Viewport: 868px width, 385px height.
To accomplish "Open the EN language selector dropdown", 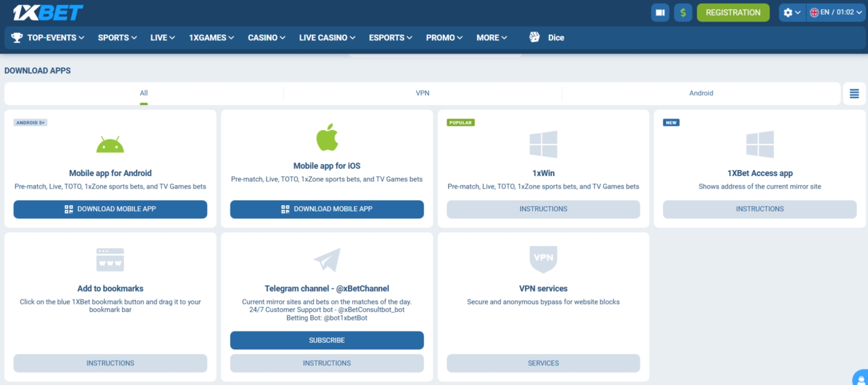I will (836, 13).
